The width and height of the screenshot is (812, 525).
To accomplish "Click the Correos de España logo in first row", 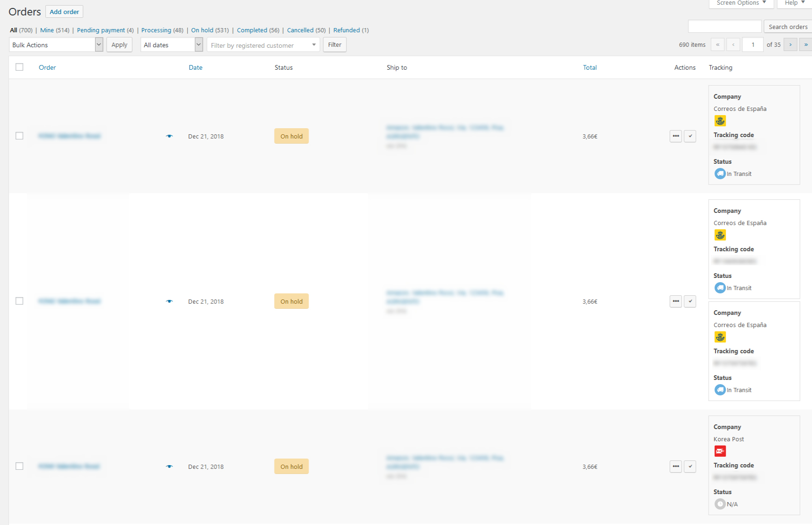I will pos(720,121).
